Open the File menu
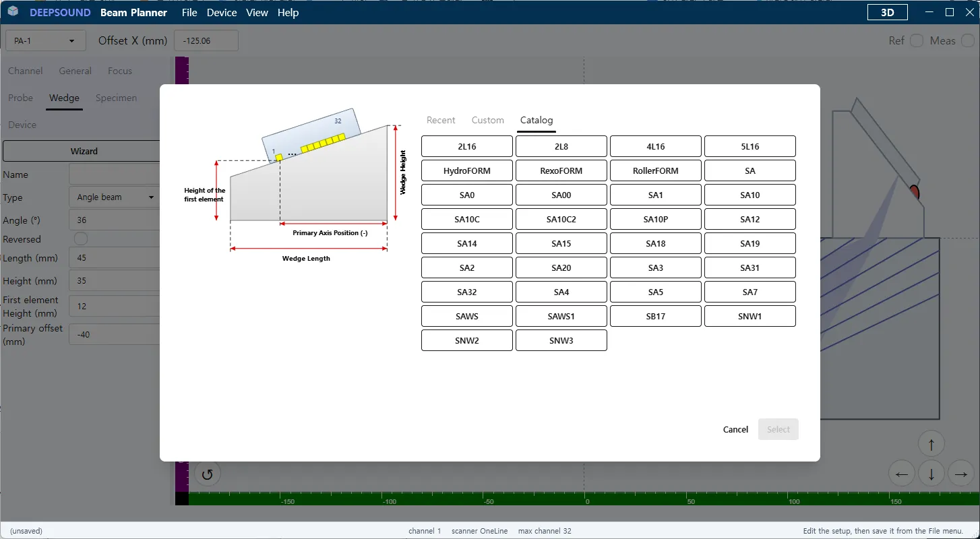The width and height of the screenshot is (980, 539). coord(189,13)
